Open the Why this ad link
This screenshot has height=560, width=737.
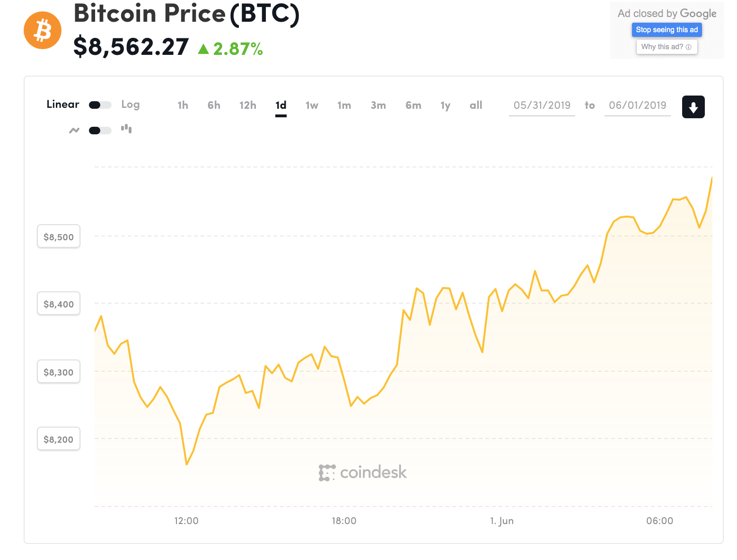pos(662,47)
